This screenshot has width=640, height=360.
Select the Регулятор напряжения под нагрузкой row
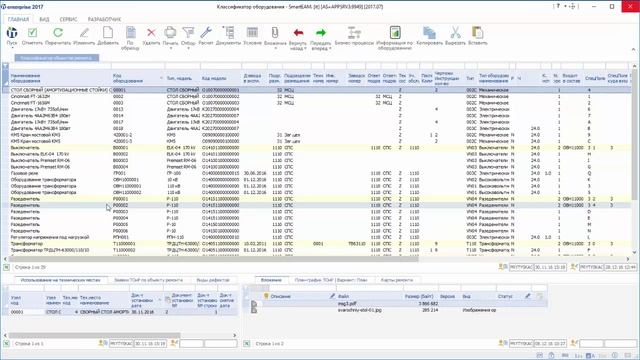pos(316,237)
